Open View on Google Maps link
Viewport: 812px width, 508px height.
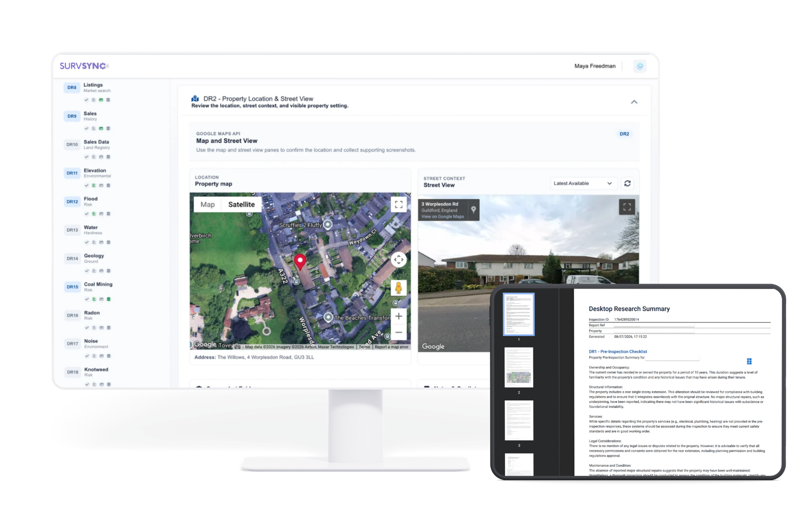[443, 217]
